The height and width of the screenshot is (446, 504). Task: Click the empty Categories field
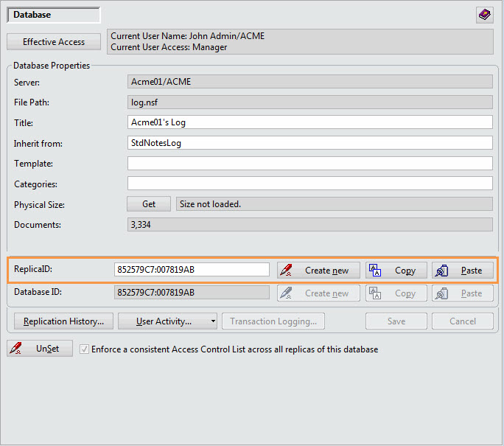(309, 184)
